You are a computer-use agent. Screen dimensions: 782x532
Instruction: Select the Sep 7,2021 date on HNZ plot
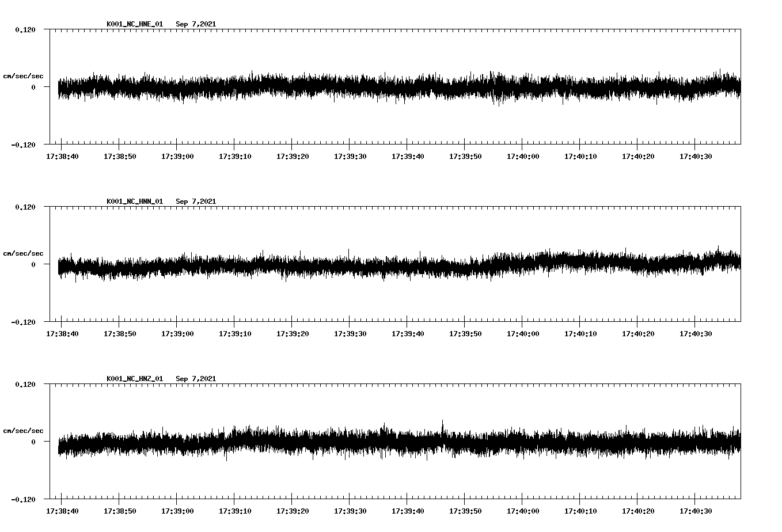point(196,379)
